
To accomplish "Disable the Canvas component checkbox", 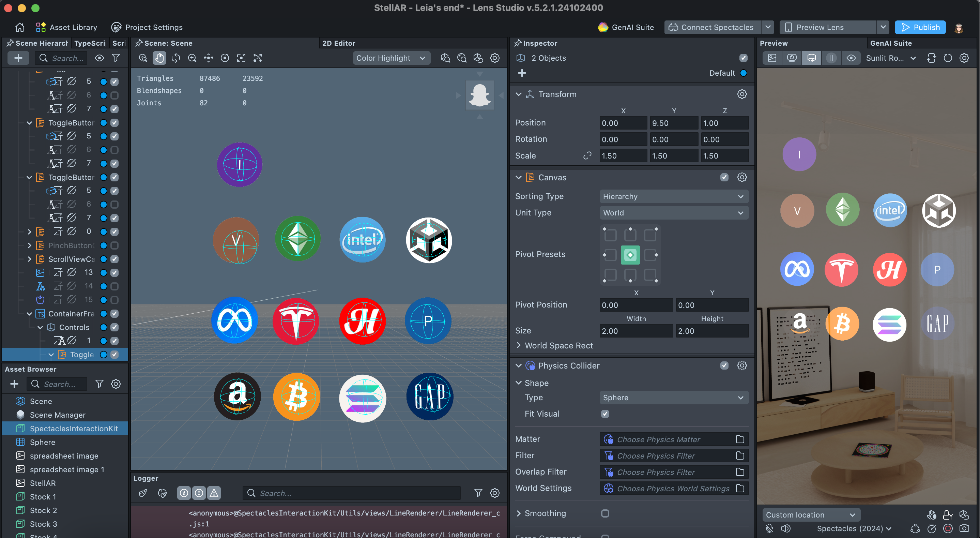I will click(724, 177).
